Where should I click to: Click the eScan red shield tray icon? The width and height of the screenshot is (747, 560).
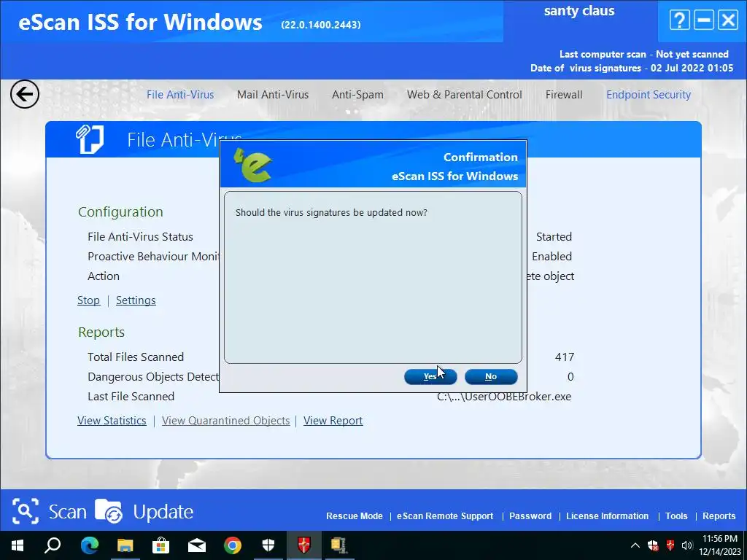coord(670,545)
